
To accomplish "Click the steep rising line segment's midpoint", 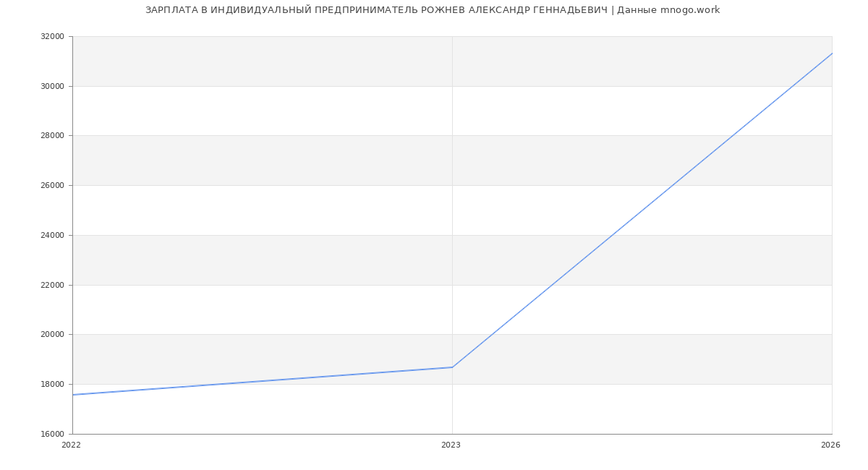I will 642,210.
